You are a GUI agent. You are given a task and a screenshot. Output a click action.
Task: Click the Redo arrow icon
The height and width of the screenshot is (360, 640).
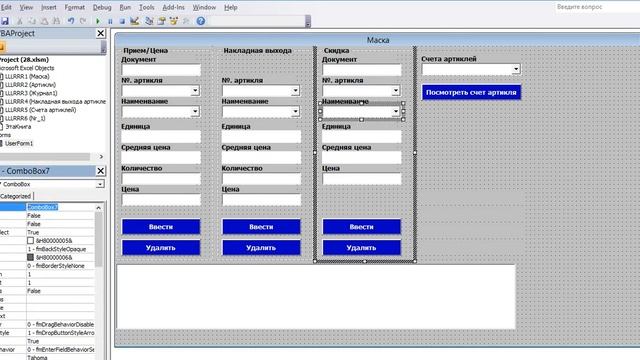pos(83,21)
